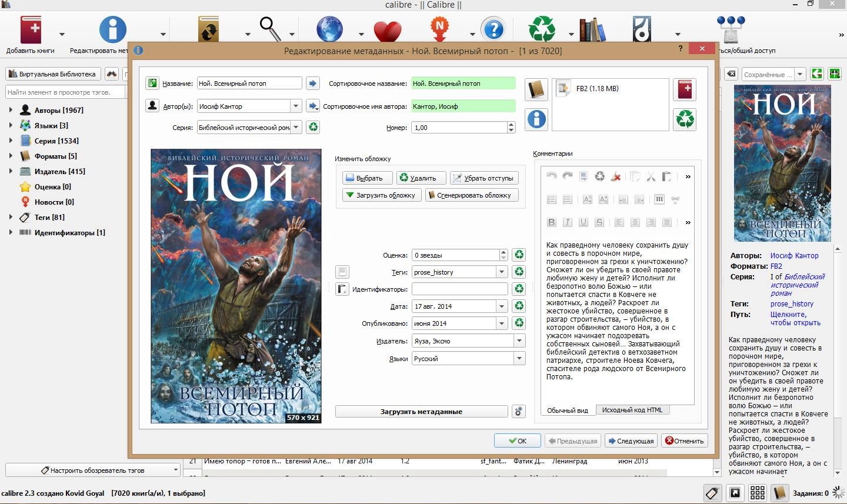
Task: Switch to the Обычный вид tab
Action: [567, 410]
